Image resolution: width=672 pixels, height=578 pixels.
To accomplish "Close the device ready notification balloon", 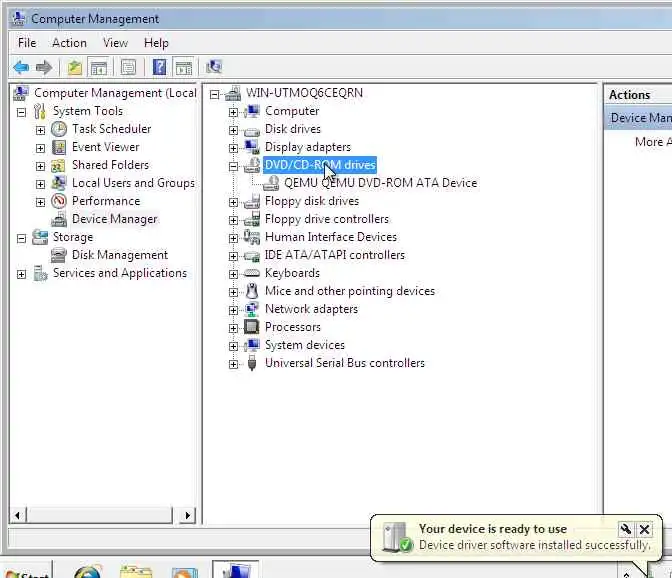I will pos(644,529).
